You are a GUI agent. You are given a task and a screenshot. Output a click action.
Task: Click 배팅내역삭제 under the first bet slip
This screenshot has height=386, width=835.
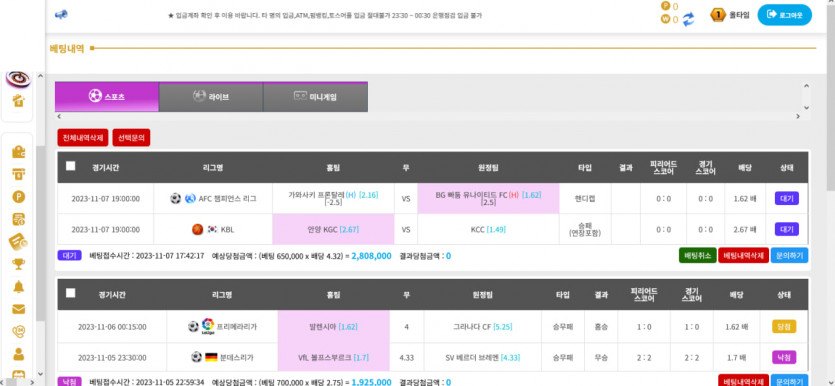pyautogui.click(x=743, y=256)
